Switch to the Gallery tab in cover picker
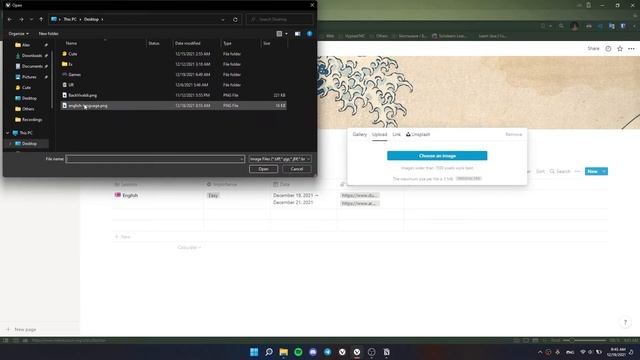The height and width of the screenshot is (360, 640). click(360, 134)
